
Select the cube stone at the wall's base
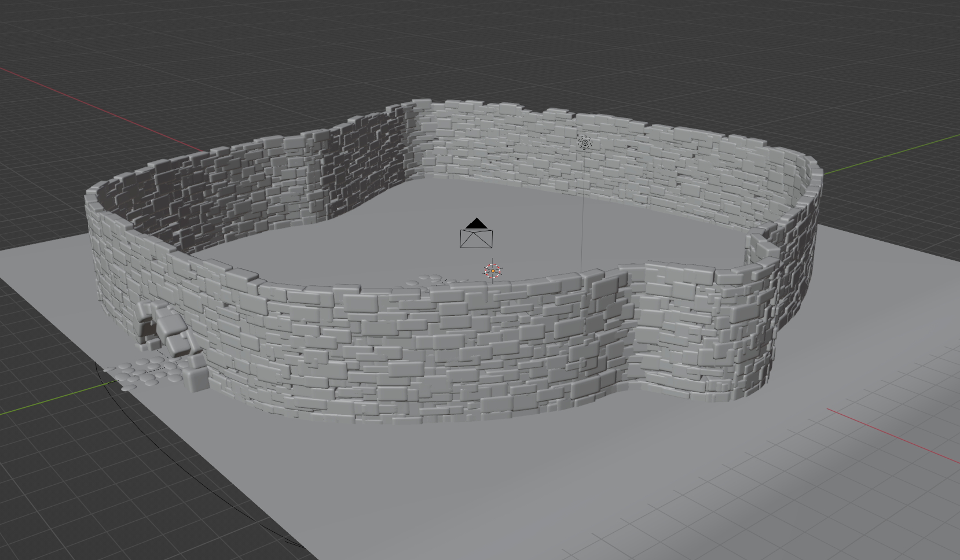tap(194, 379)
